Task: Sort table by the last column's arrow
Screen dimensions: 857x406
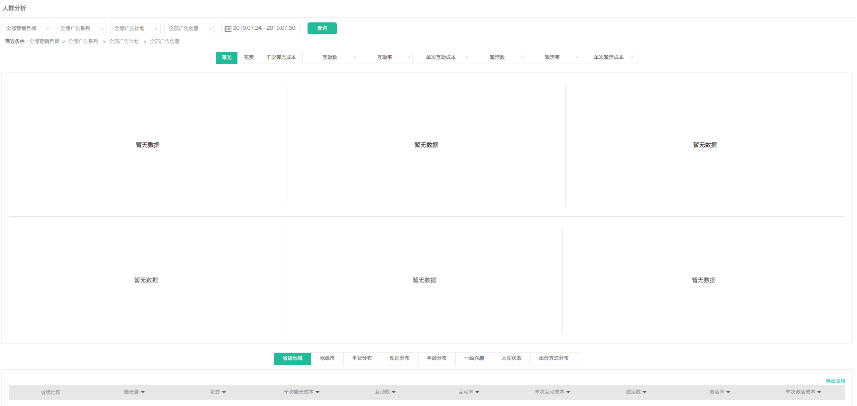Action: tap(821, 392)
